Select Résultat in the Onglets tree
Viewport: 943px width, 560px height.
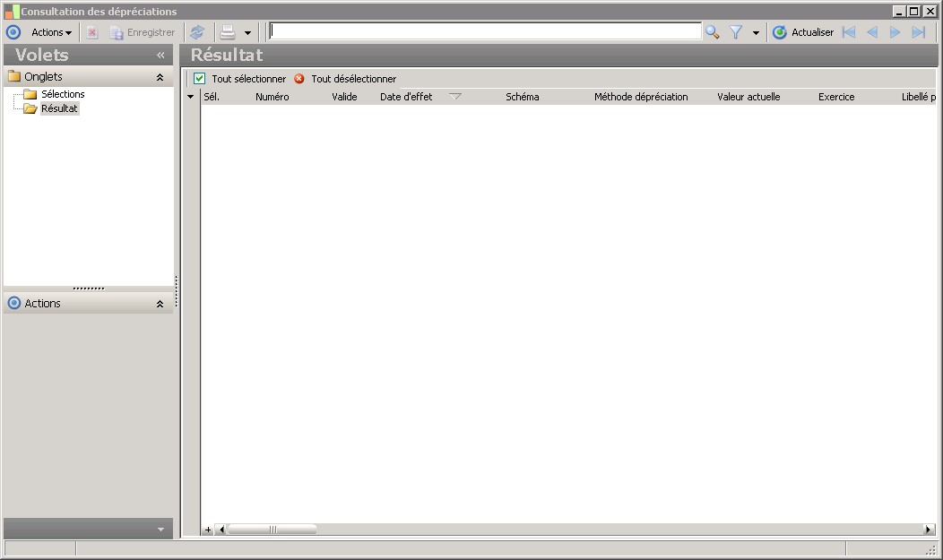coord(59,108)
